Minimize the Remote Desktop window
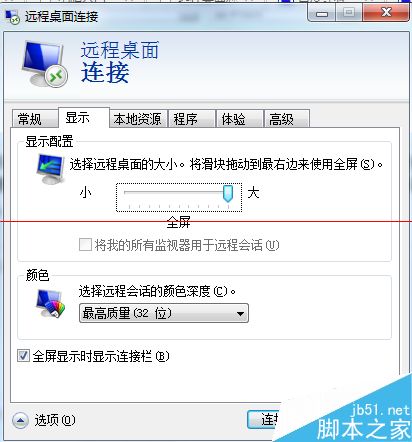Image resolution: width=412 pixels, height=442 pixels. coord(322,14)
